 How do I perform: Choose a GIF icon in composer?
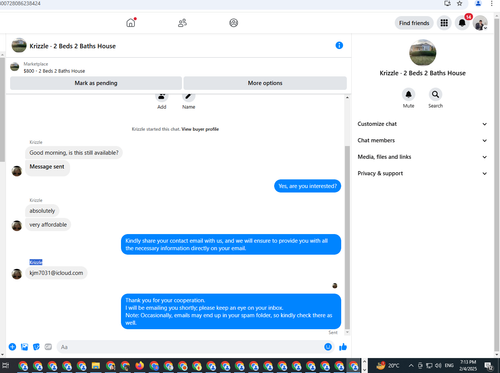click(48, 347)
